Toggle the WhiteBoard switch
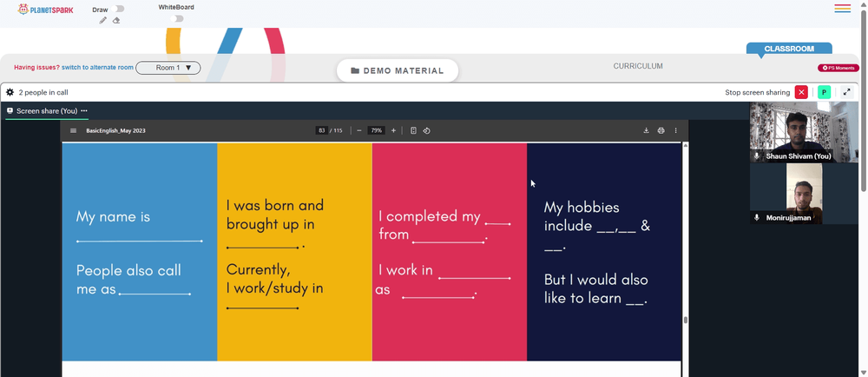 click(x=176, y=19)
